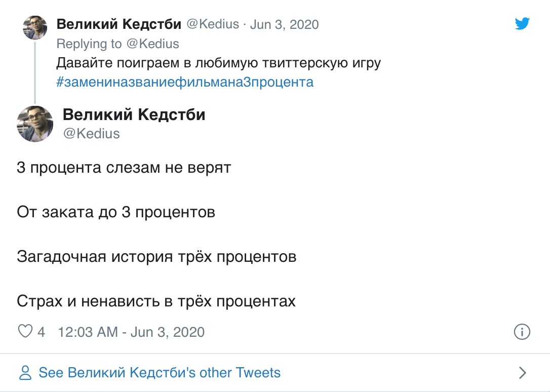
Task: Open the Jun 3, 2020 date in the parent tweet header
Action: coord(285,24)
